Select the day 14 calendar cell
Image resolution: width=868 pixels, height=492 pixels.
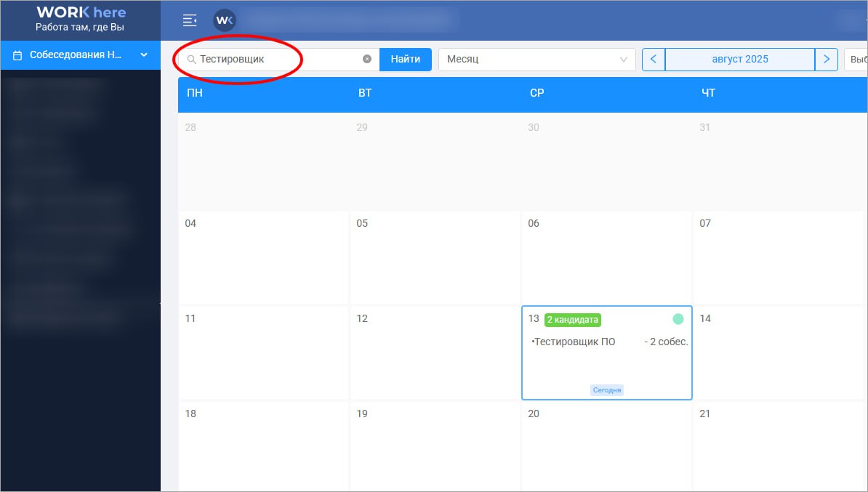[x=778, y=352]
